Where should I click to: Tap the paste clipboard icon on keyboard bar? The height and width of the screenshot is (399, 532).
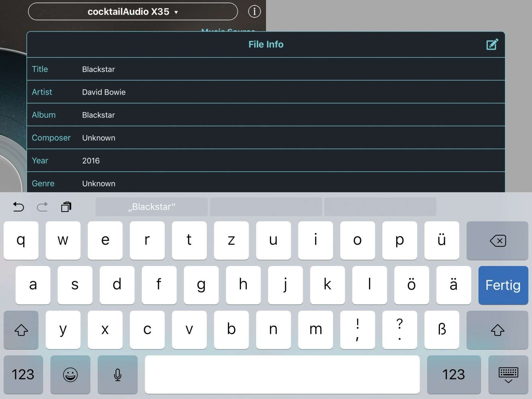(x=66, y=207)
